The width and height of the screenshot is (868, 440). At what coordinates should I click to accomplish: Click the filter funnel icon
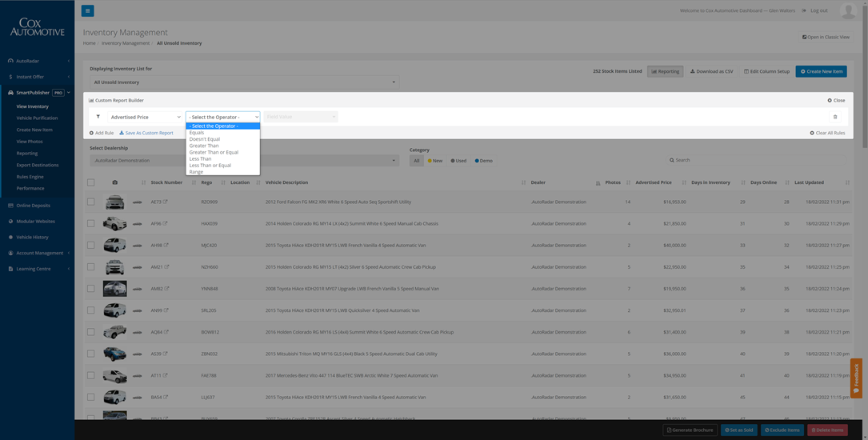(98, 117)
